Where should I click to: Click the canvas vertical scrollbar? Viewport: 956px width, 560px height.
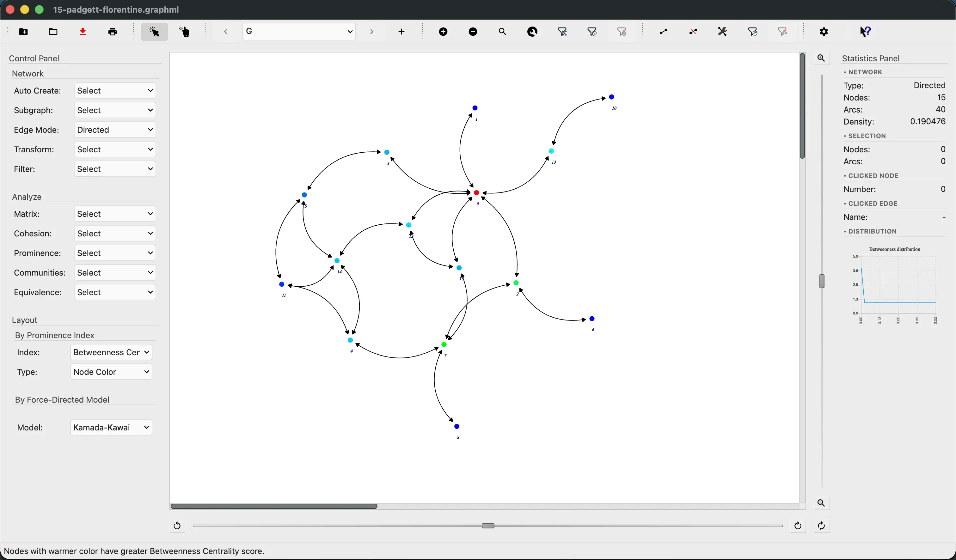click(802, 106)
